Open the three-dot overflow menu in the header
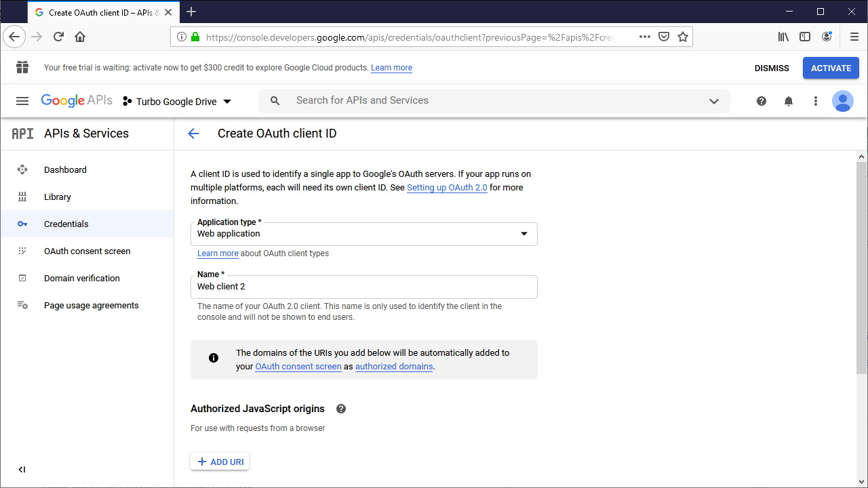Viewport: 868px width, 488px height. click(x=816, y=100)
